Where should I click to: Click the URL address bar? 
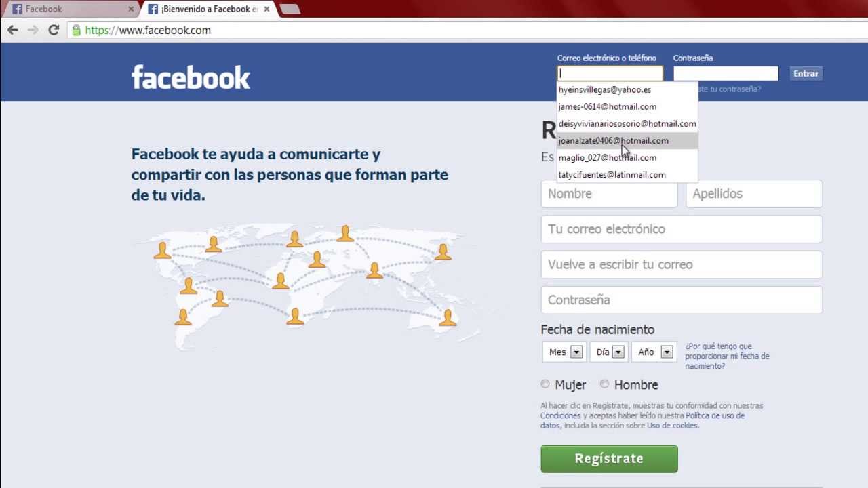coord(468,30)
